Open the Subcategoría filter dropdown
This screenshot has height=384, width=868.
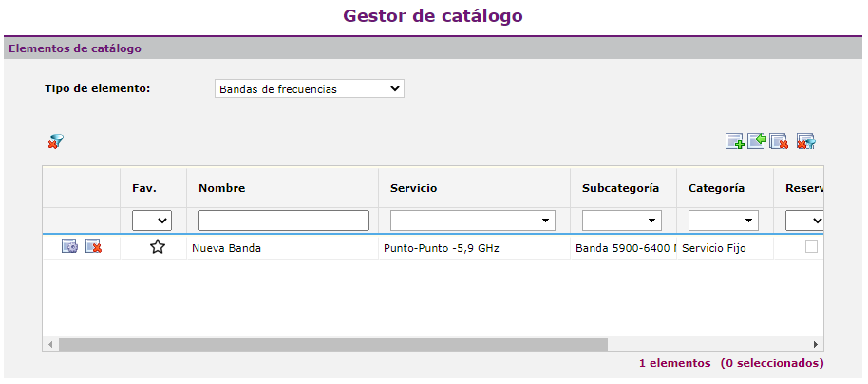tap(622, 221)
